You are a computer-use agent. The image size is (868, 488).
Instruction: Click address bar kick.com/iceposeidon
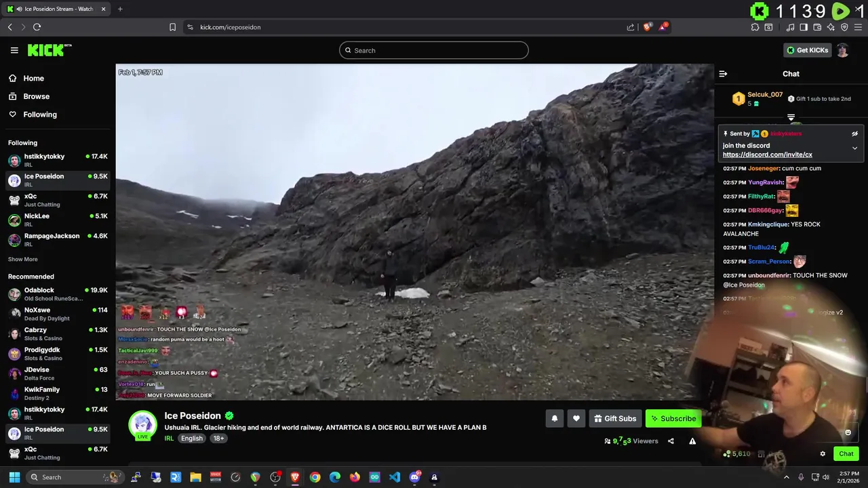231,27
